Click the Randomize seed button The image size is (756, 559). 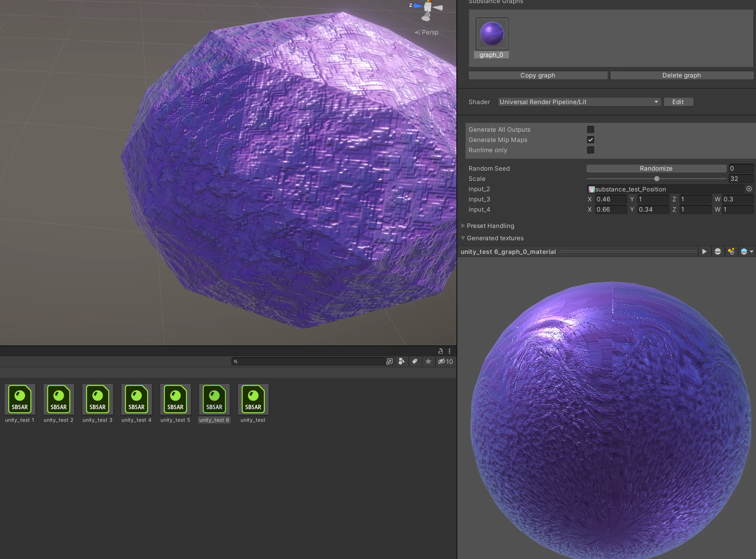(656, 168)
